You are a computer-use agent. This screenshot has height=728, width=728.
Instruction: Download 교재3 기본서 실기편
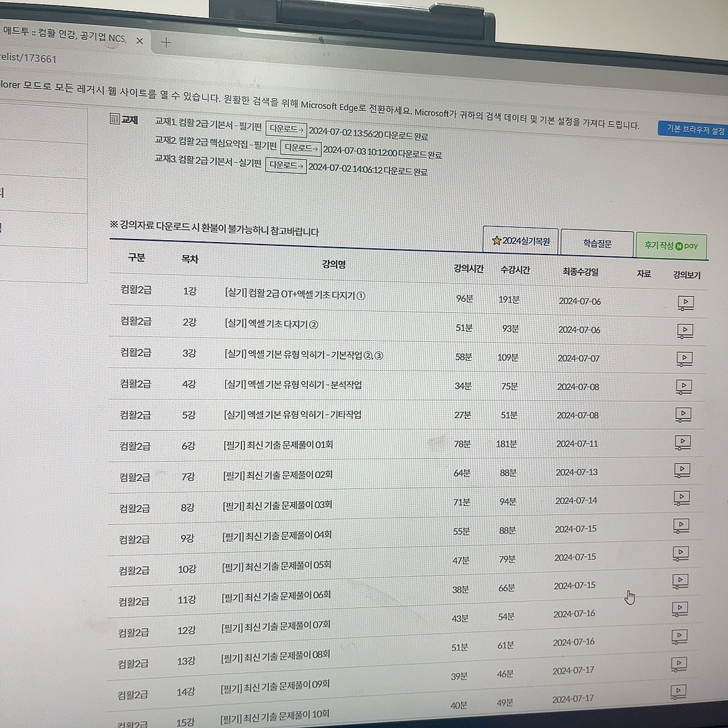(x=286, y=166)
